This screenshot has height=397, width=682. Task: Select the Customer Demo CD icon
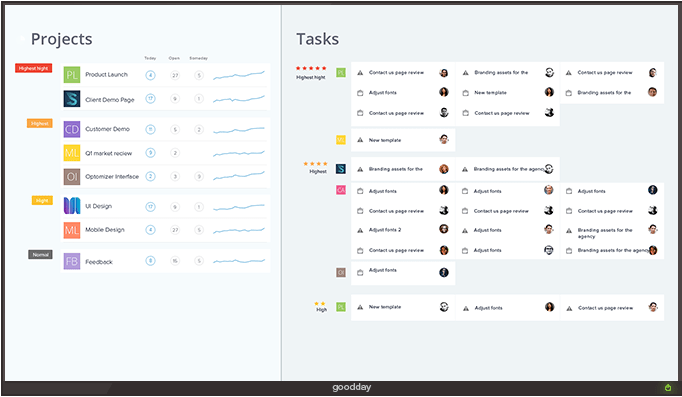click(x=72, y=129)
